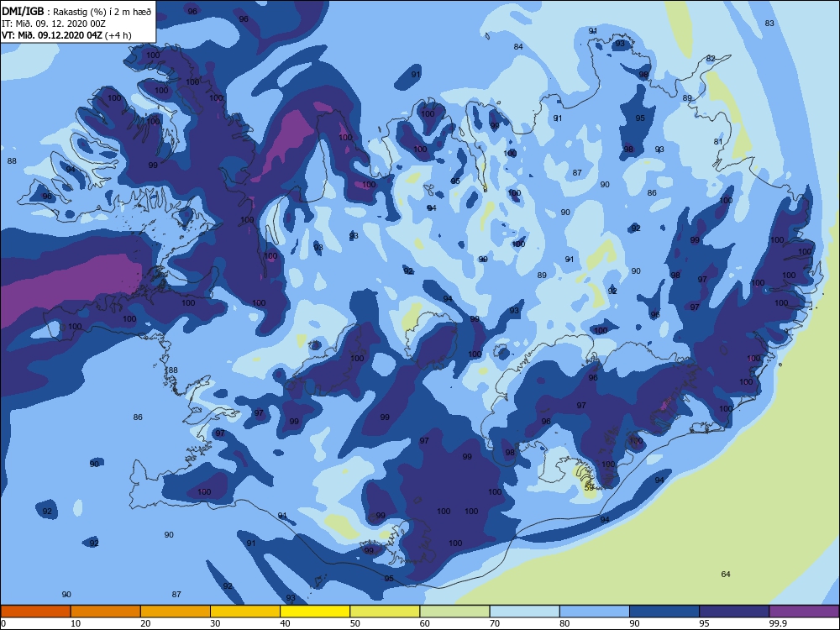Click the '70' legend scale label

click(x=495, y=623)
